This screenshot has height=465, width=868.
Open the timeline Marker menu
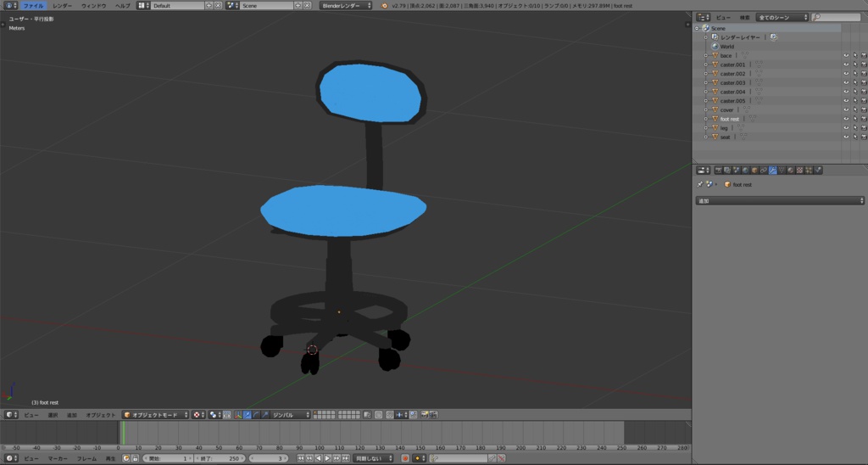(58, 458)
